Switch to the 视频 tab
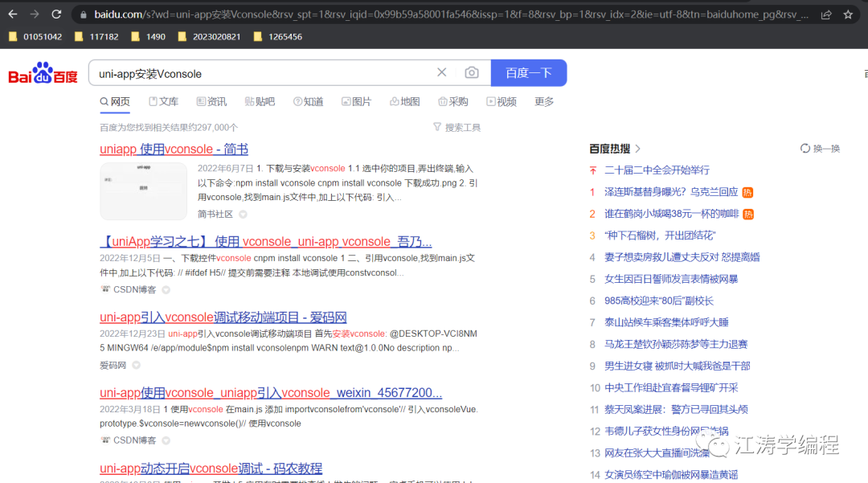This screenshot has width=868, height=483. 502,101
